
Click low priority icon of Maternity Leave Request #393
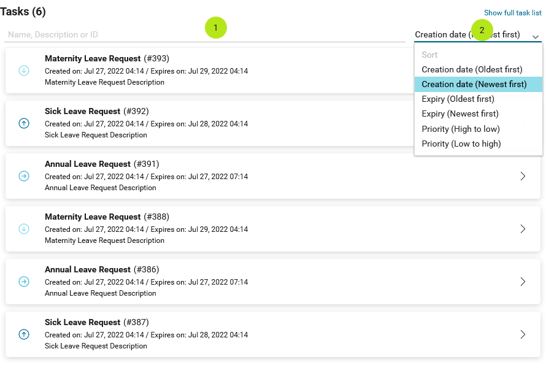(x=24, y=71)
